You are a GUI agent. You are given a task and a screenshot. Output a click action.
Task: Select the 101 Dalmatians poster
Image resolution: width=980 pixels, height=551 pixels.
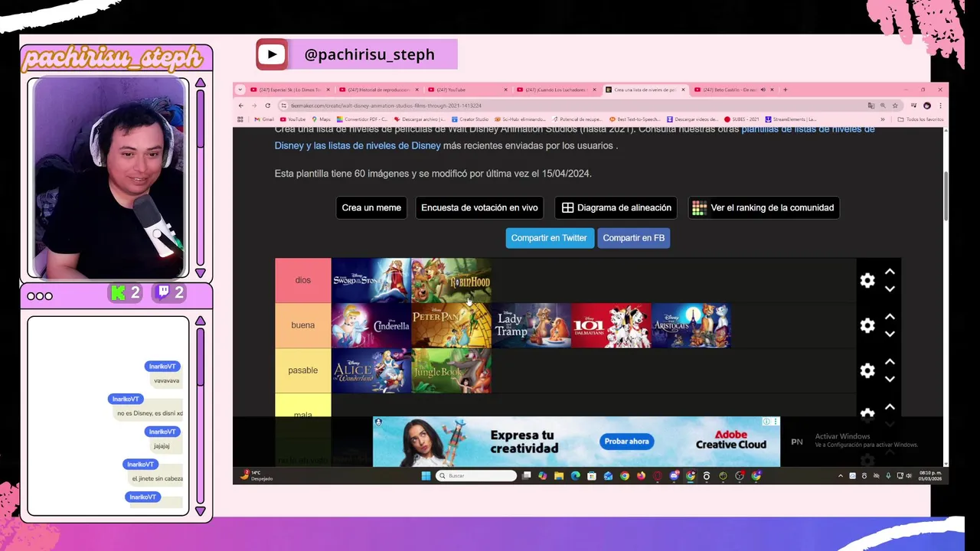click(x=611, y=326)
